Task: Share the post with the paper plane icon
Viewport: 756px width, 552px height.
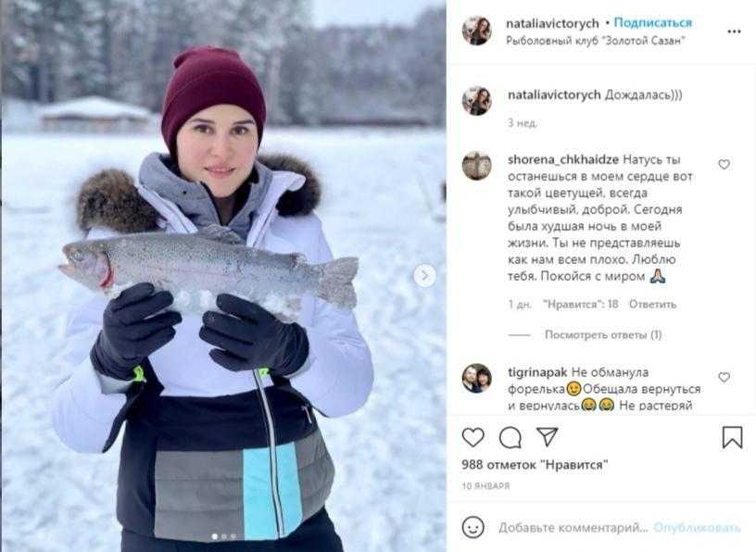Action: 548,437
